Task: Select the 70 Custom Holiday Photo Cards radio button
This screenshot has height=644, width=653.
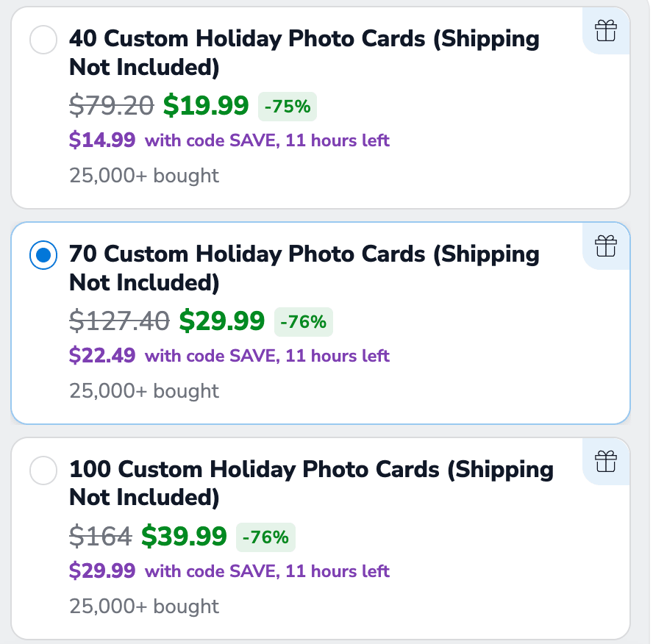Action: click(43, 255)
